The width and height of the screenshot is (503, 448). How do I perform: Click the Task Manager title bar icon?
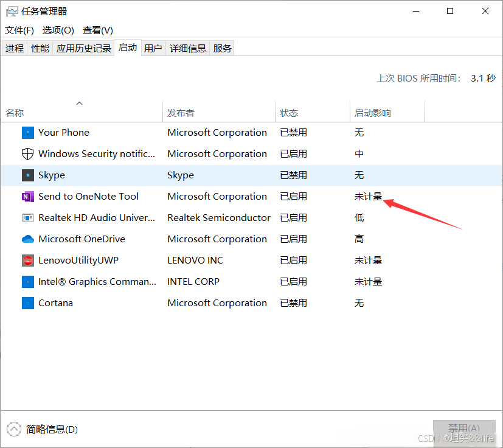(x=12, y=12)
